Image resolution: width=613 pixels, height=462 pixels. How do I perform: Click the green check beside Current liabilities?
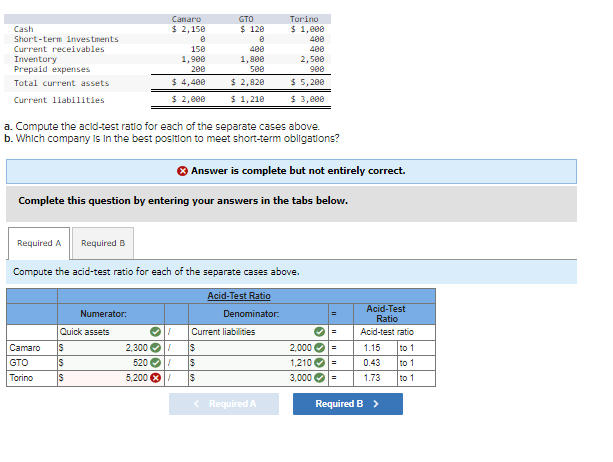pyautogui.click(x=319, y=332)
